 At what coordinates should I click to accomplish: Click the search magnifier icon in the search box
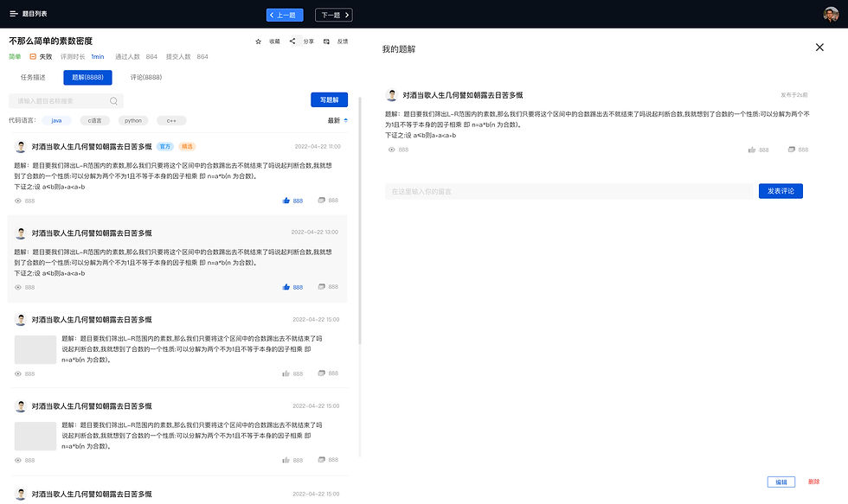112,101
